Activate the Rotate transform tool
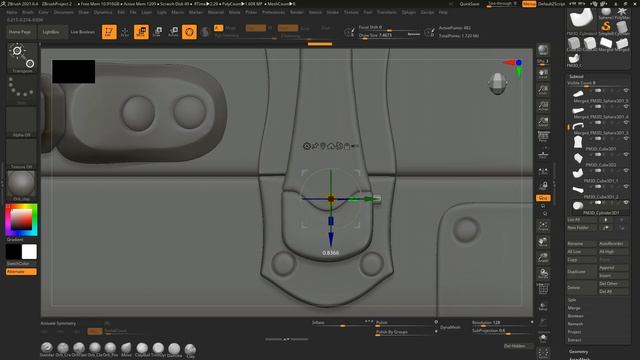640x360 pixels. point(173,32)
